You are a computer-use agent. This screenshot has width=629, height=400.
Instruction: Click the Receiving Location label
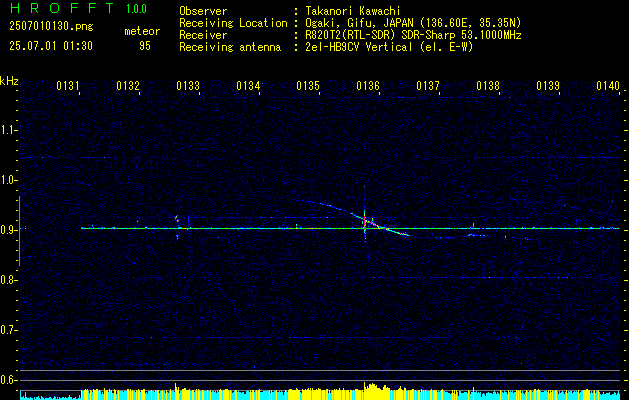click(x=233, y=23)
